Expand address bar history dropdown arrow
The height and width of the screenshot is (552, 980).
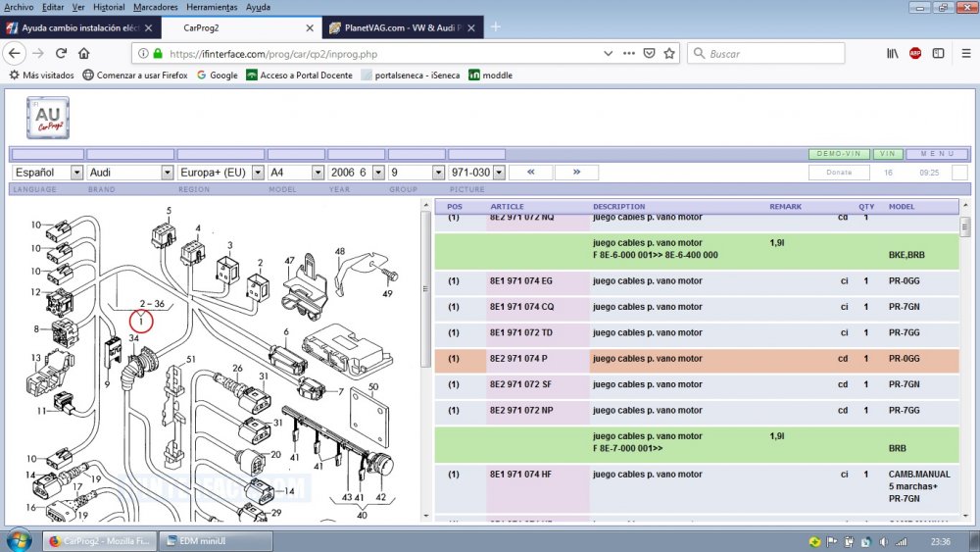[x=609, y=54]
